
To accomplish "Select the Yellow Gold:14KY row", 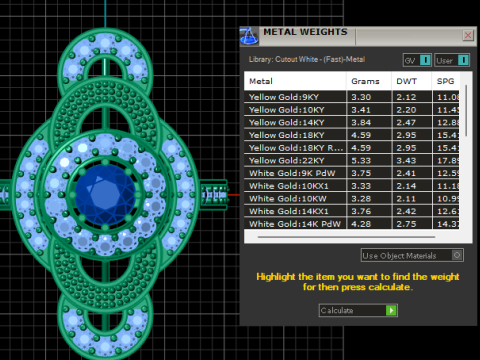I will pyautogui.click(x=352, y=122).
